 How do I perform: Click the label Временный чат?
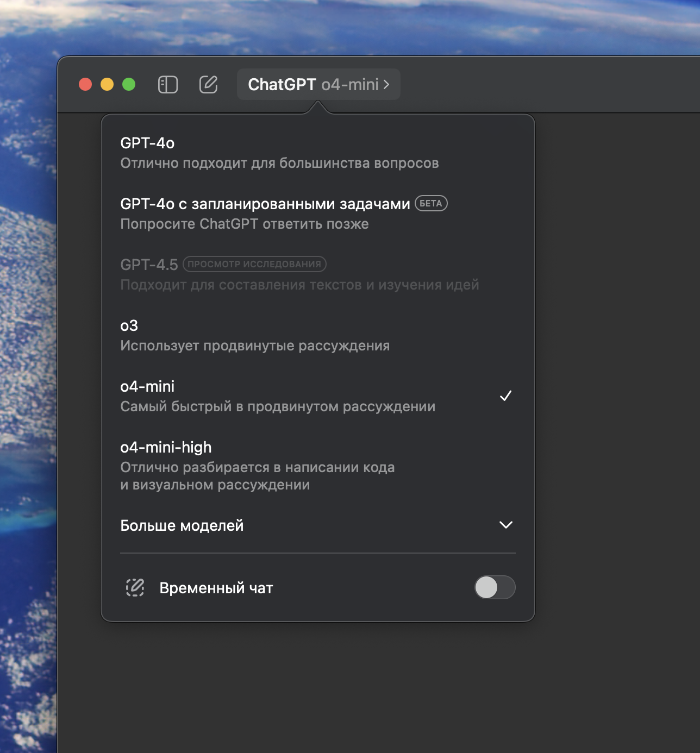[x=216, y=588]
